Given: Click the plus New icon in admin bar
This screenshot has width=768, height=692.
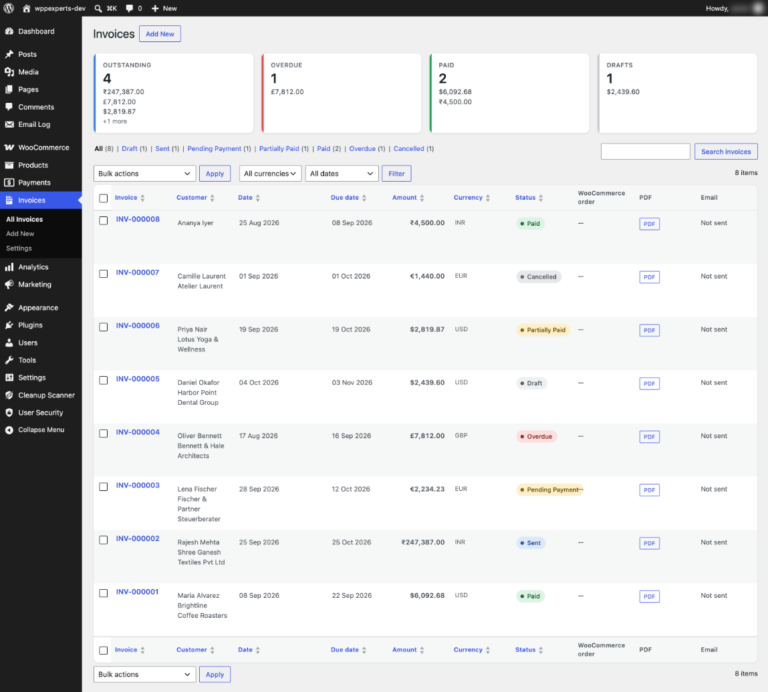Looking at the screenshot, I should coord(155,8).
